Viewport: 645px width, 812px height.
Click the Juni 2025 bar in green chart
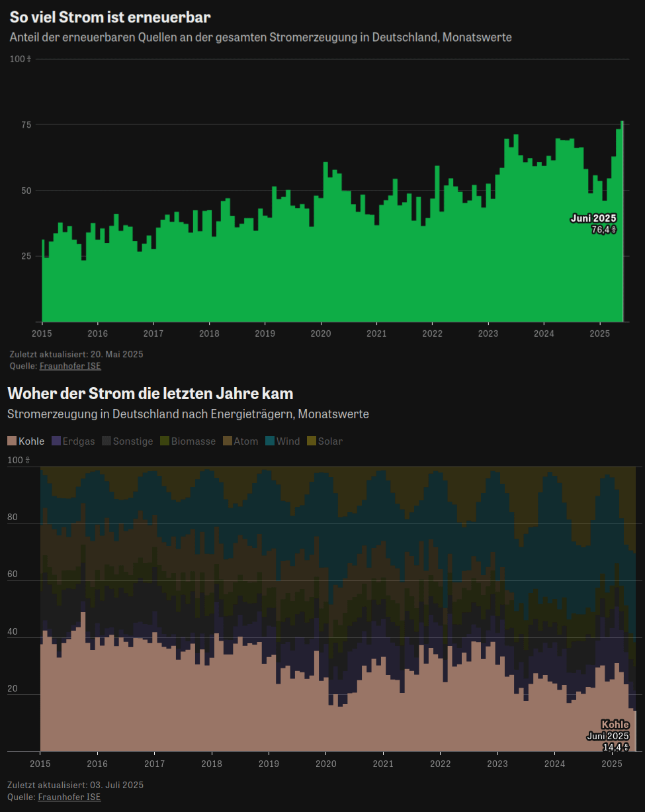click(x=623, y=222)
